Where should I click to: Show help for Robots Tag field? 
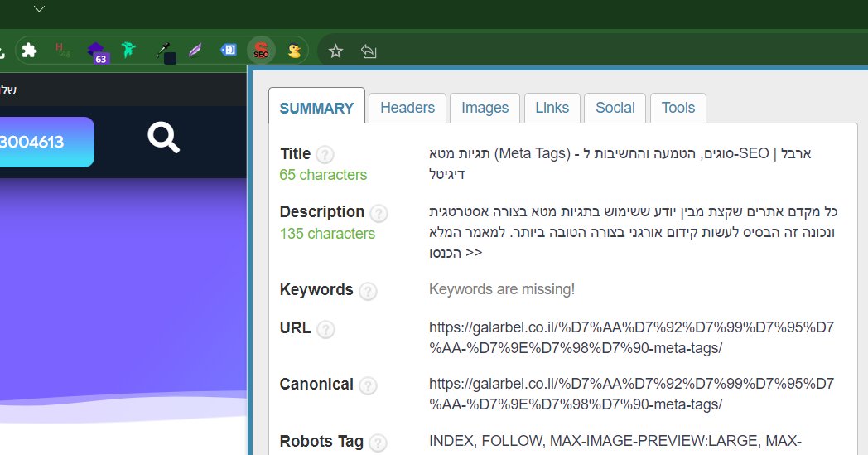click(378, 443)
